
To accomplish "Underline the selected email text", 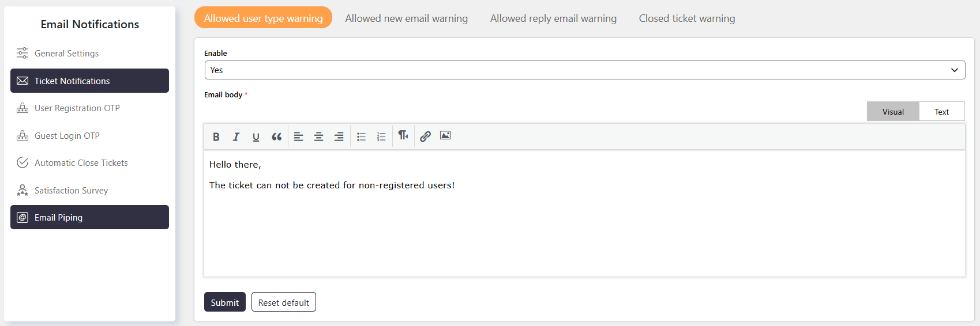I will (256, 137).
